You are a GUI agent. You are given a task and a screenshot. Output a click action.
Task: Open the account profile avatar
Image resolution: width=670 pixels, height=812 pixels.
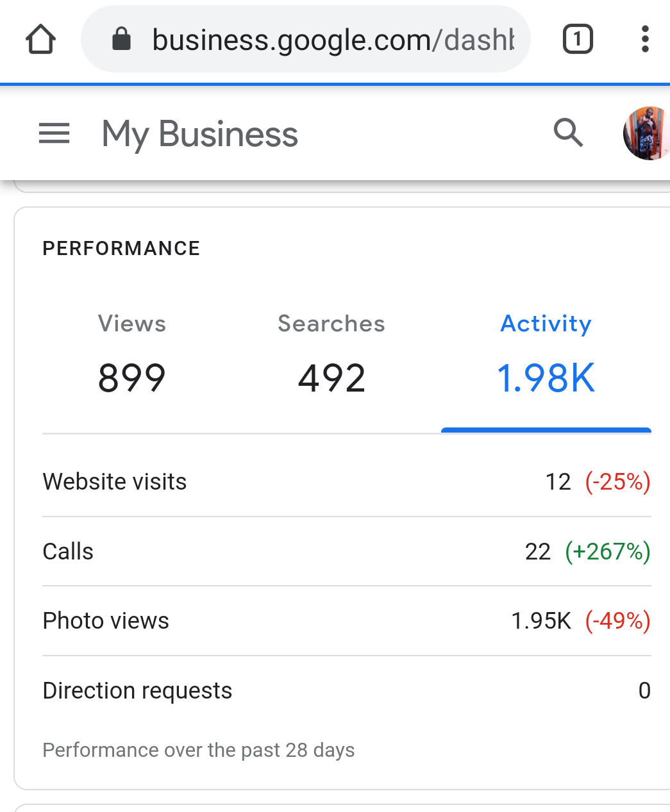pyautogui.click(x=648, y=133)
